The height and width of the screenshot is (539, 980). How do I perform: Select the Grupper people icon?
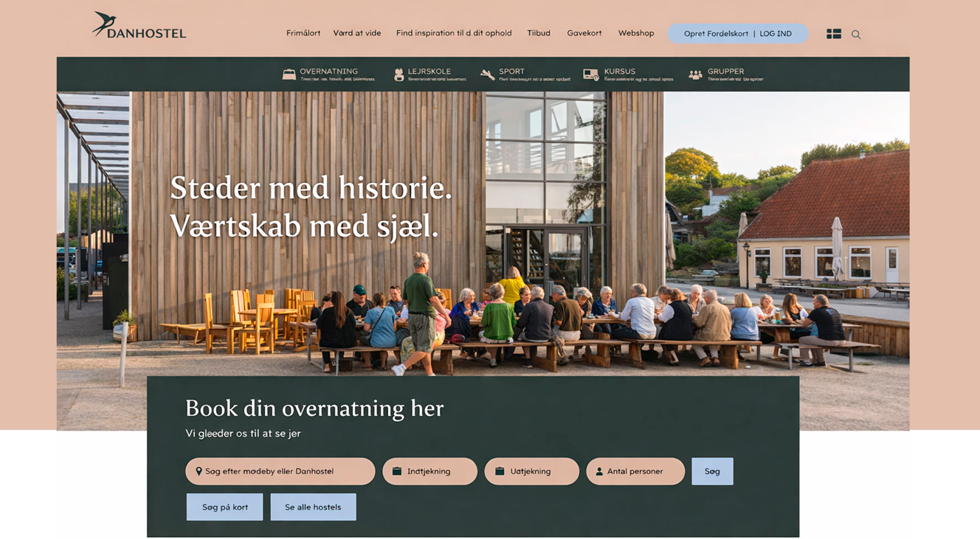695,74
